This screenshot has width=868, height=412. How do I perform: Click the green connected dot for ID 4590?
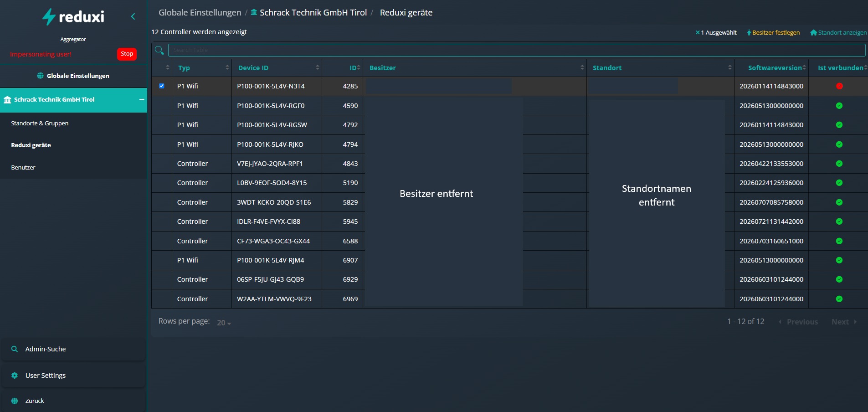tap(839, 106)
